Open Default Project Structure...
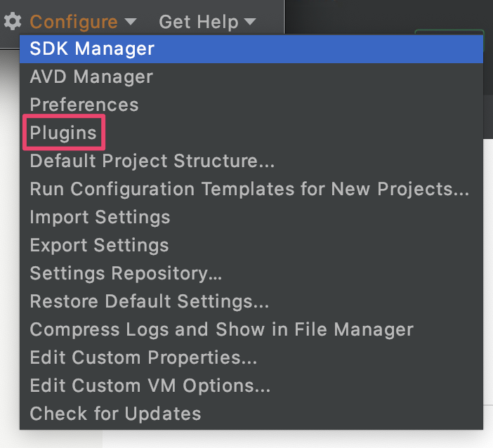 [251, 161]
